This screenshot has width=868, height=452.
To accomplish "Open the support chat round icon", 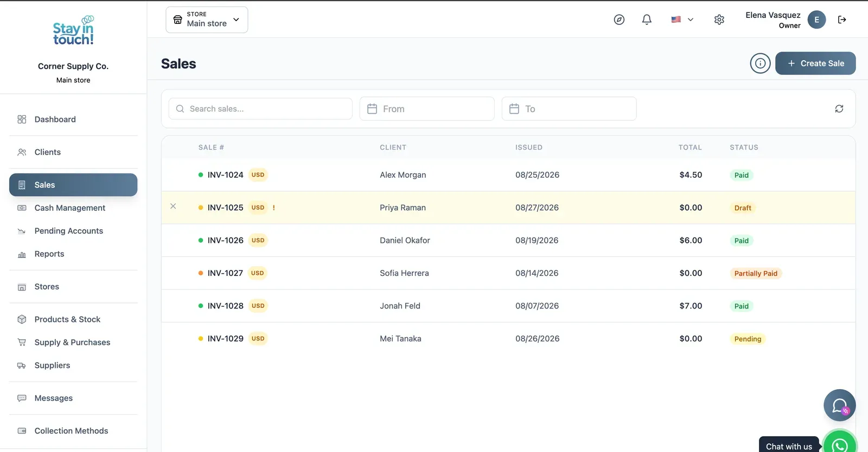I will coord(840,405).
